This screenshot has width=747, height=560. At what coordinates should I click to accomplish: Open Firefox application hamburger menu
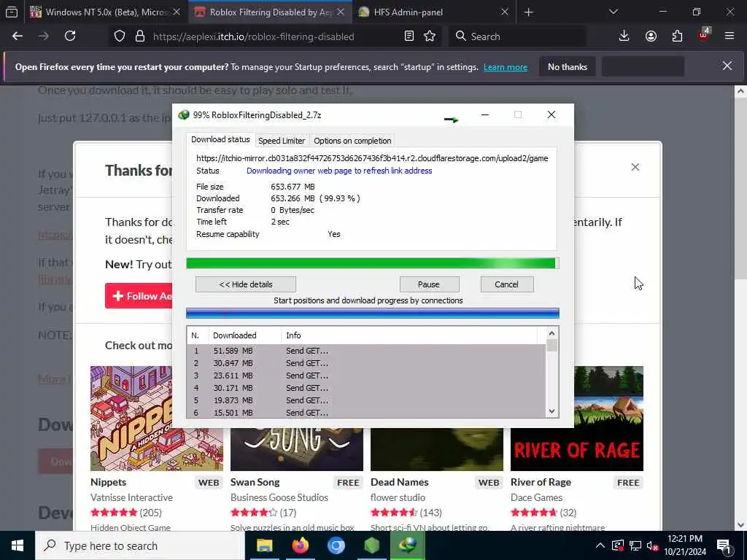point(729,36)
